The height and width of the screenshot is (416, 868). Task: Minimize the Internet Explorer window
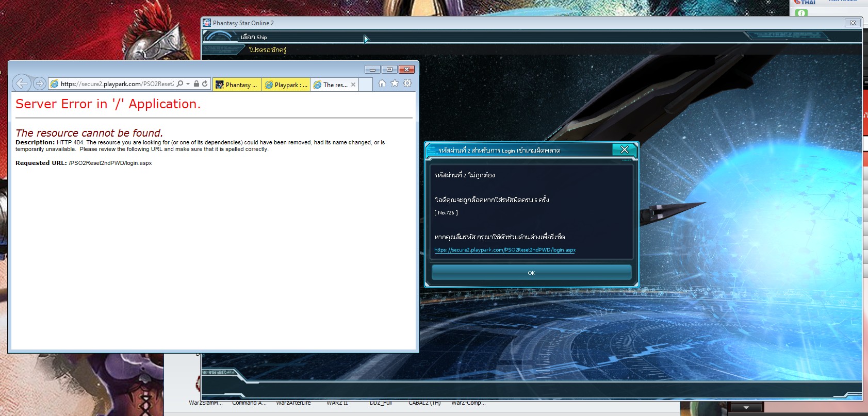(372, 70)
